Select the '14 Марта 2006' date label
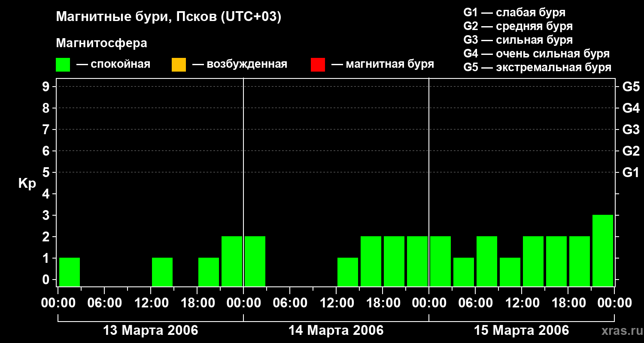This screenshot has width=644, height=343. pyautogui.click(x=336, y=330)
